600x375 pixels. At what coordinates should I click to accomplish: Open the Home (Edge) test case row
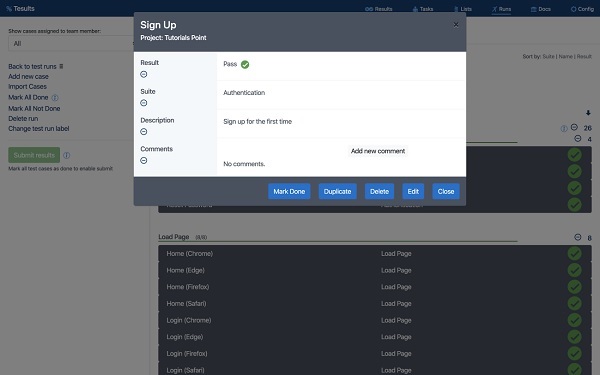(375, 270)
